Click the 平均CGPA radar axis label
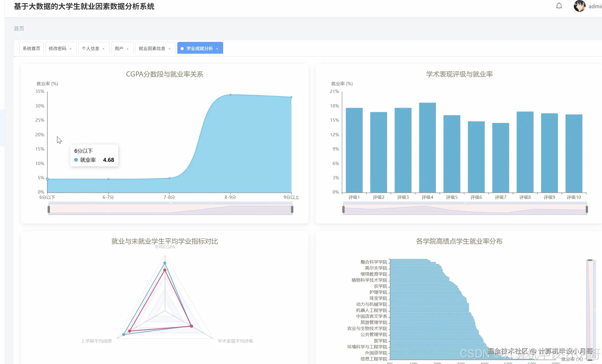The height and width of the screenshot is (364, 602). pyautogui.click(x=165, y=247)
